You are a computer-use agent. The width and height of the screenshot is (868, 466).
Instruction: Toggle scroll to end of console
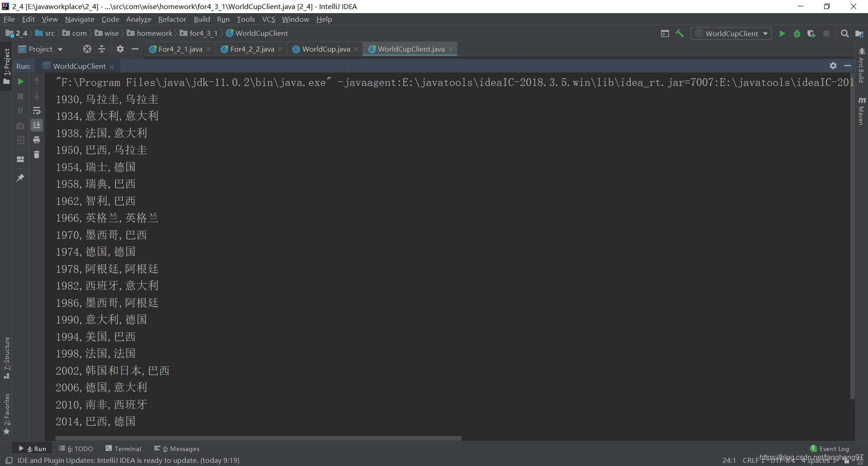37,125
